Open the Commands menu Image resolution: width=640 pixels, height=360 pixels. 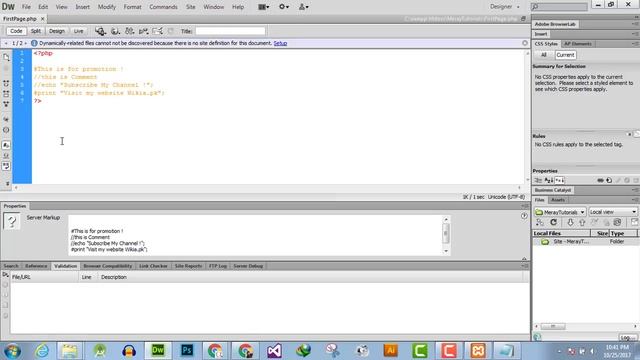coord(163,7)
